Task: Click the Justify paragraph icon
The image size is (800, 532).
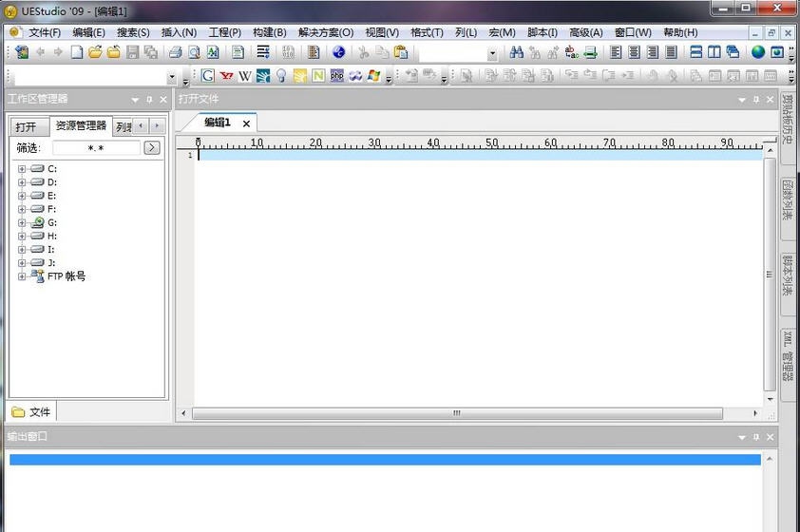Action: (x=672, y=52)
